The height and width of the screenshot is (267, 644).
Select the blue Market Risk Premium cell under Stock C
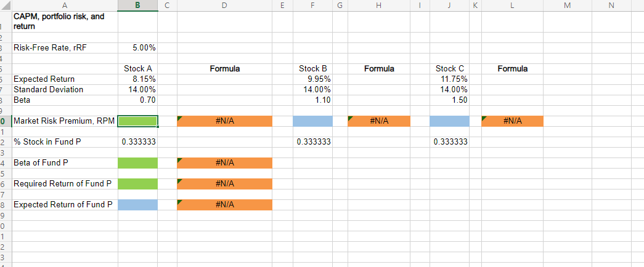(x=449, y=121)
